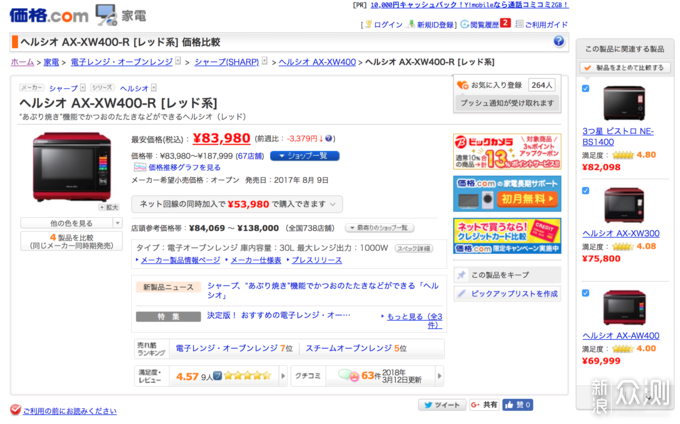Open the クレジットカード比較 banner
680x424 pixels.
coord(507,235)
